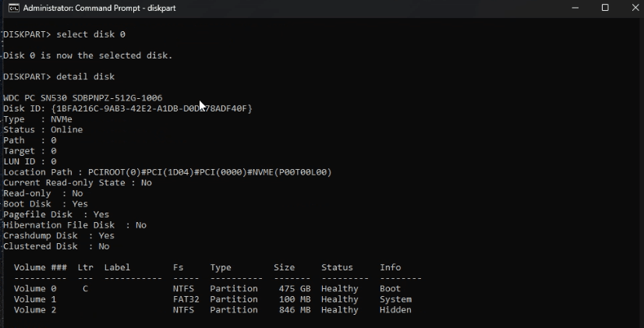
Task: Select the Volume 0 row label
Action: 35,288
